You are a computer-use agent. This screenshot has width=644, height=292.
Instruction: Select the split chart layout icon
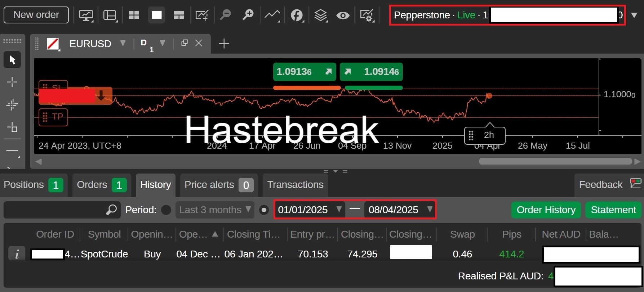pyautogui.click(x=179, y=15)
